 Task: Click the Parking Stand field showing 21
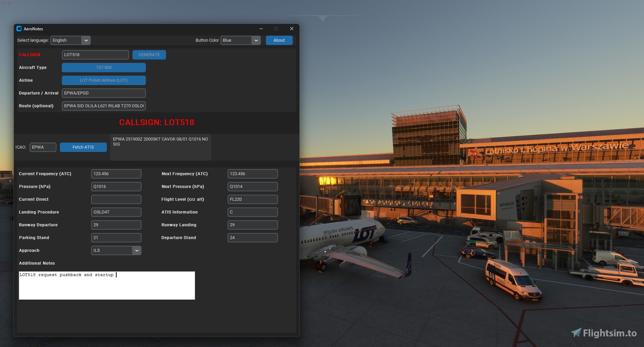[x=116, y=237]
